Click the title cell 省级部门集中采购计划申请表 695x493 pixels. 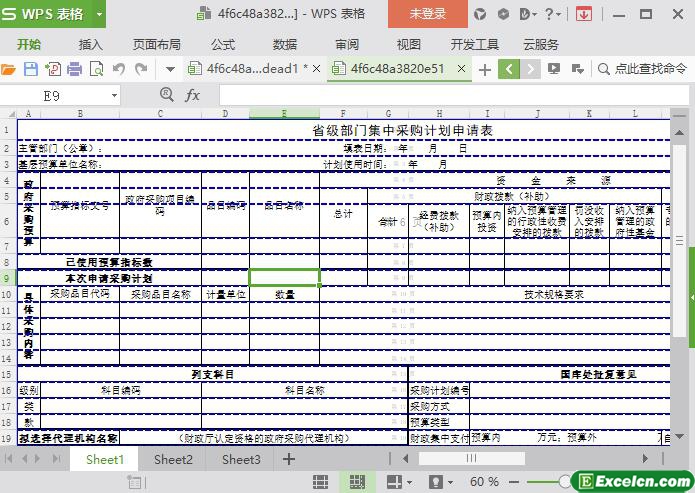[403, 130]
